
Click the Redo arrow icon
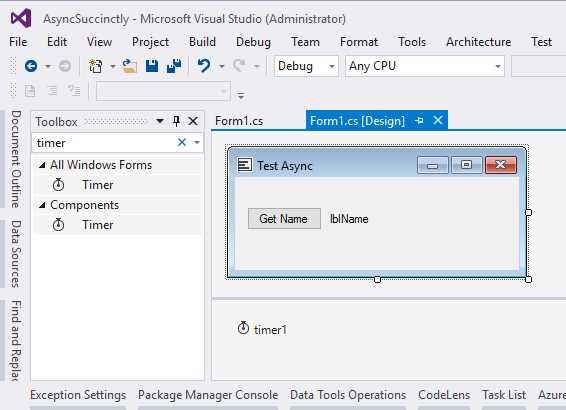point(239,66)
